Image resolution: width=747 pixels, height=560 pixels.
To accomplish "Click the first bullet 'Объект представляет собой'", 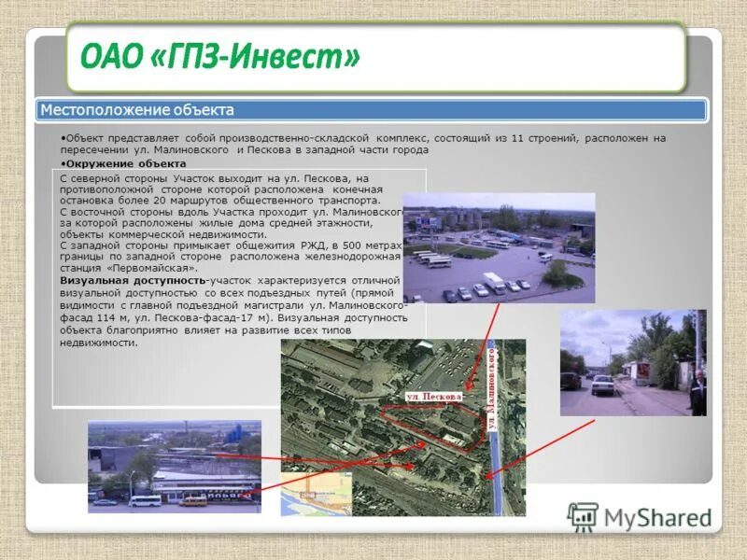I will 363,144.
